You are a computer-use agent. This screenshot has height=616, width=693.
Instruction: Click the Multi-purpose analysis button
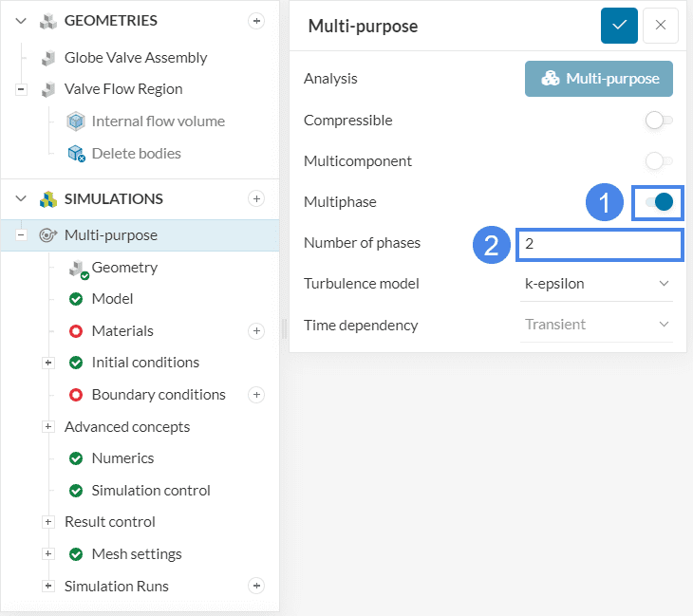(x=598, y=79)
